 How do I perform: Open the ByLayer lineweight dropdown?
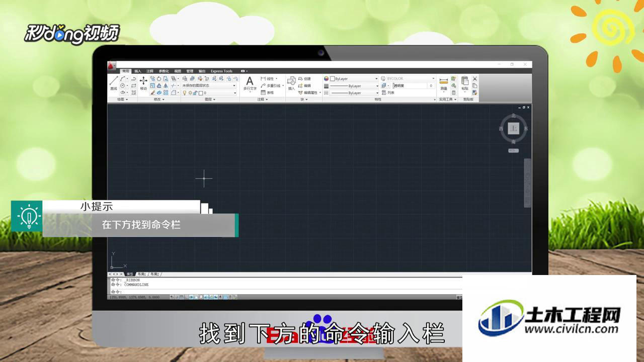(354, 86)
